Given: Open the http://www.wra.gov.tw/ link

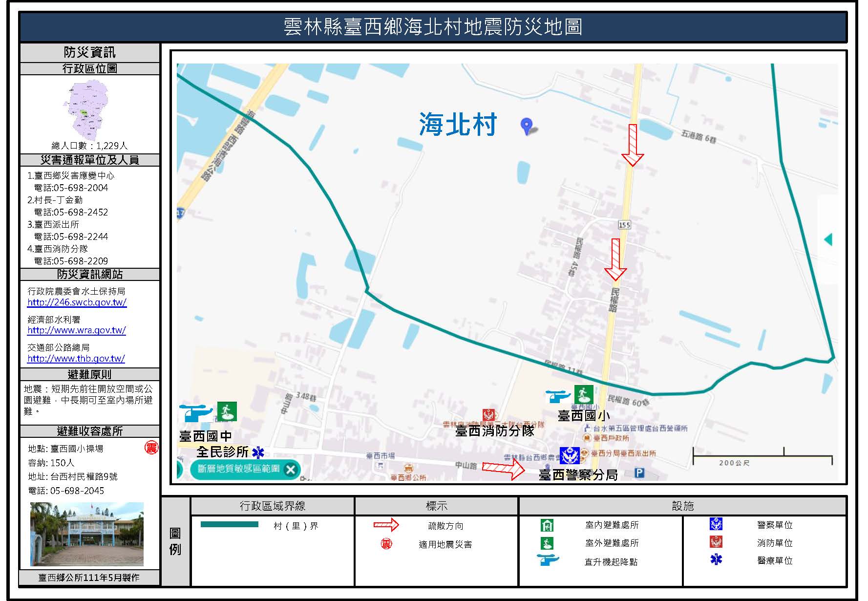Looking at the screenshot, I should pos(77,330).
